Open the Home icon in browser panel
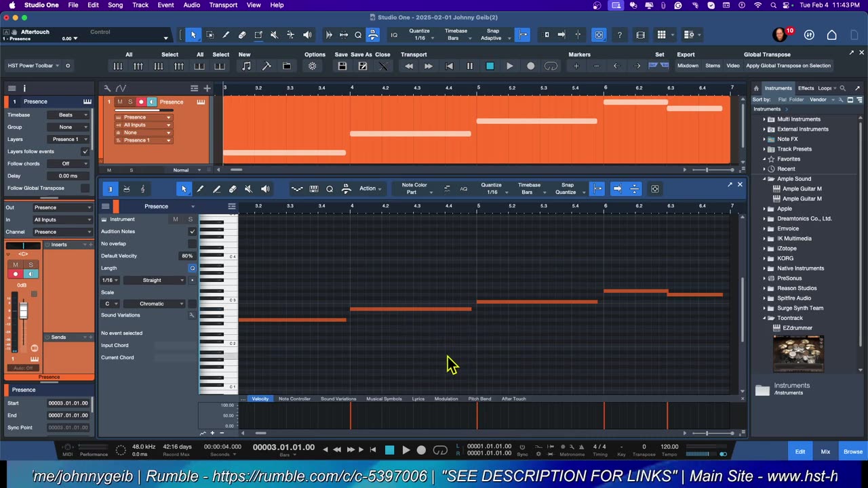The height and width of the screenshot is (488, 868). pos(756,88)
